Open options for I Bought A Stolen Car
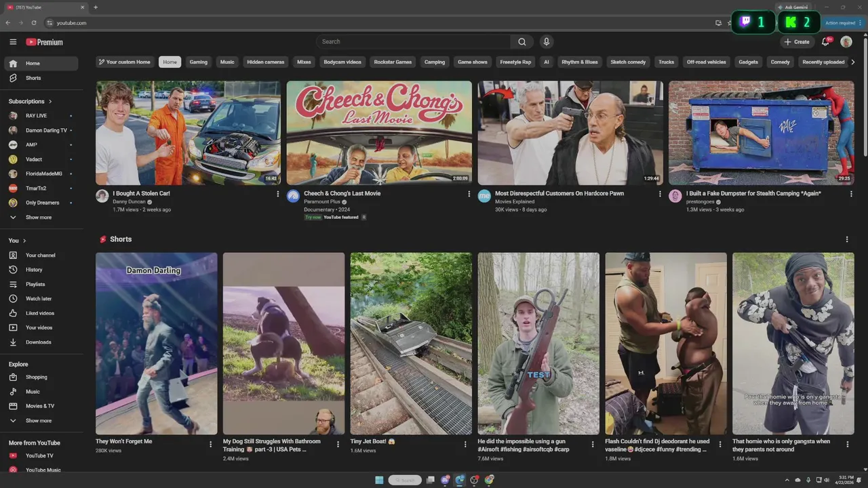 [x=277, y=194]
